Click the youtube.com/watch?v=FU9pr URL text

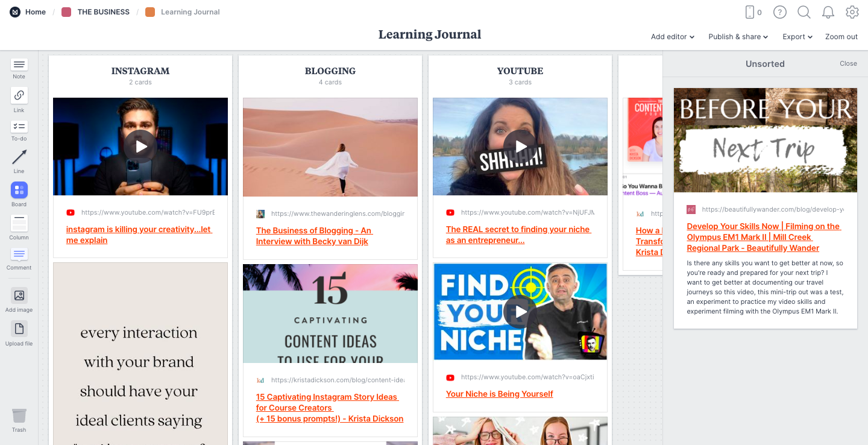pos(148,213)
